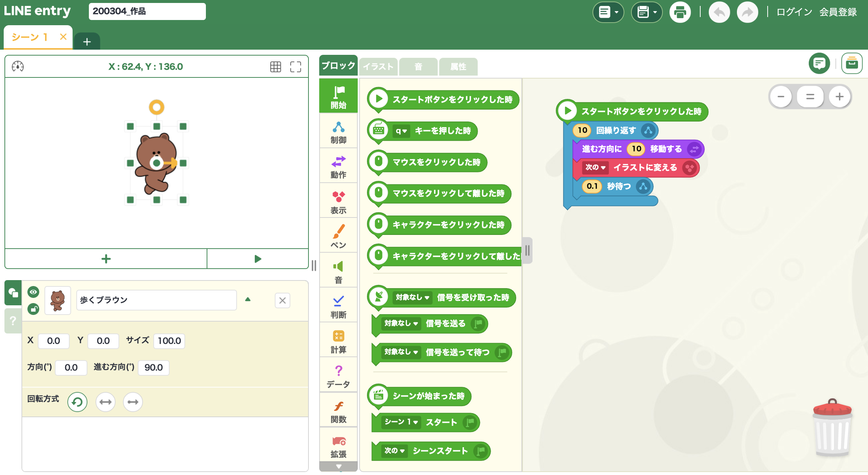Click the ログイン link
The height and width of the screenshot is (475, 868).
[x=794, y=12]
